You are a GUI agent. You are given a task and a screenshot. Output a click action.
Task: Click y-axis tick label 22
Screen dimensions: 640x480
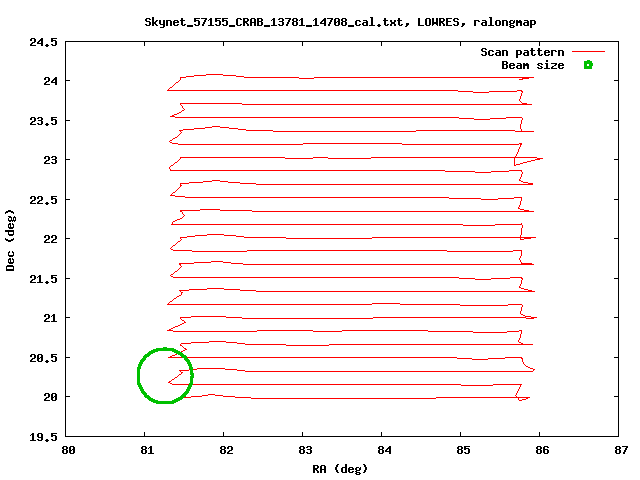click(51, 239)
